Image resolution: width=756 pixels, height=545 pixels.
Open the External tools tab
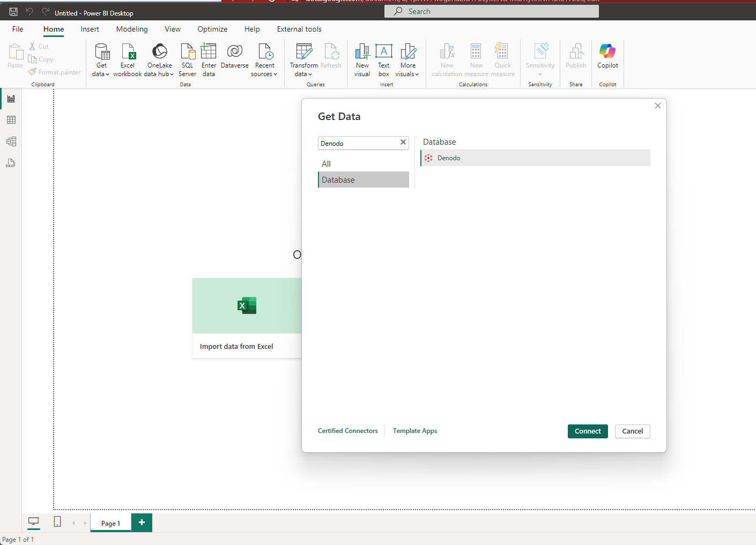pyautogui.click(x=299, y=29)
